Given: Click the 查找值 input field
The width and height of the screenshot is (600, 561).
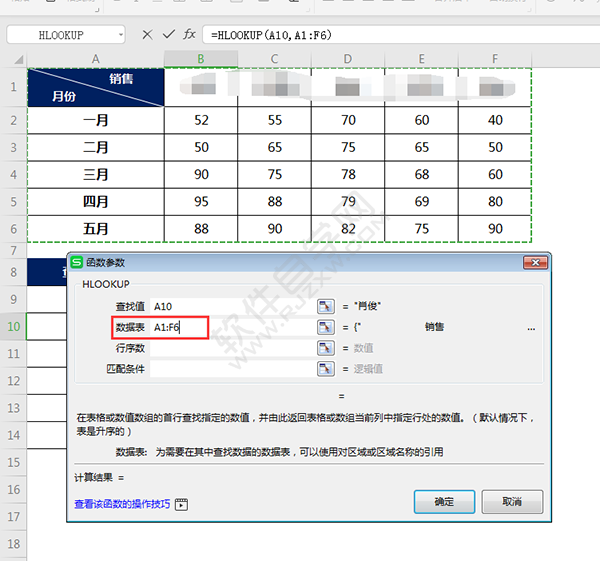Looking at the screenshot, I should tap(230, 306).
